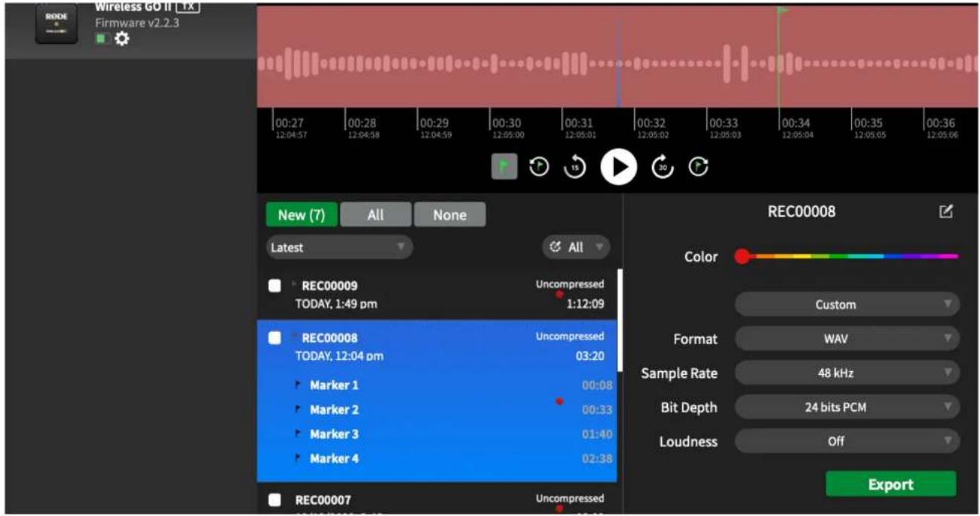
Task: Play the REC00008 recording
Action: coord(619,167)
